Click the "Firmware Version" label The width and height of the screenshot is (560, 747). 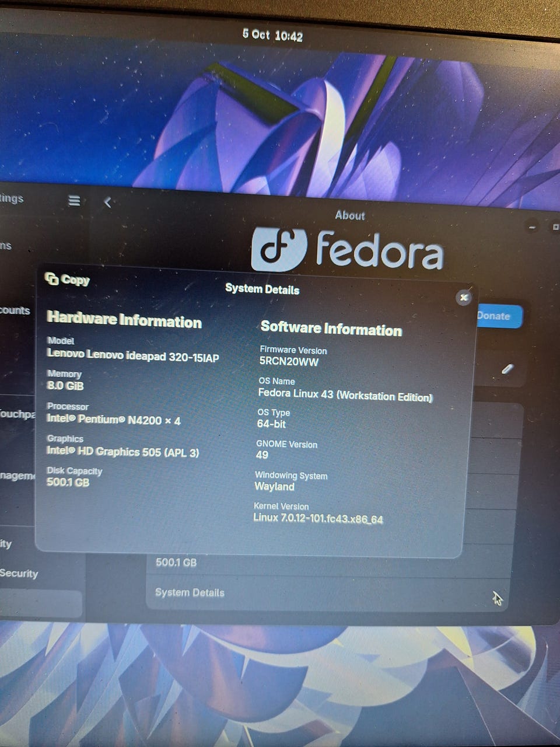(293, 350)
